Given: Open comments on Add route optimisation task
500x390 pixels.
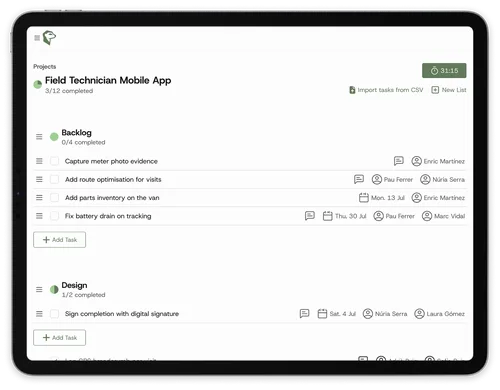Looking at the screenshot, I should (x=359, y=179).
